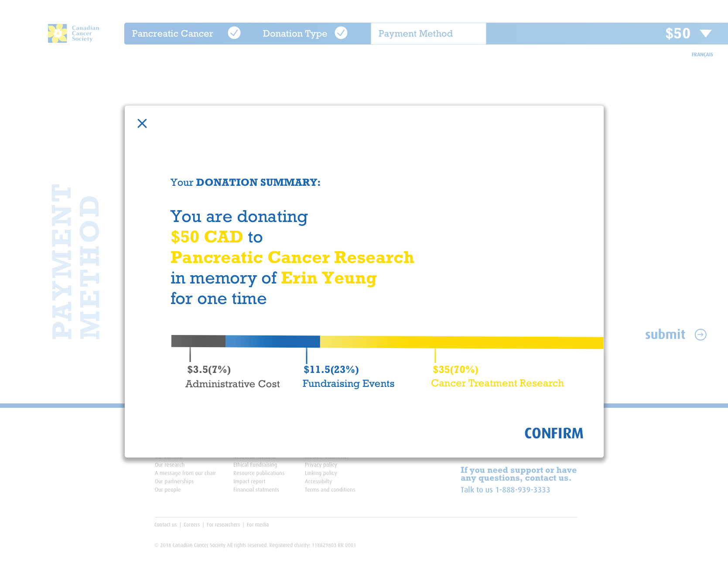Open the Financial statments link

[x=256, y=490]
